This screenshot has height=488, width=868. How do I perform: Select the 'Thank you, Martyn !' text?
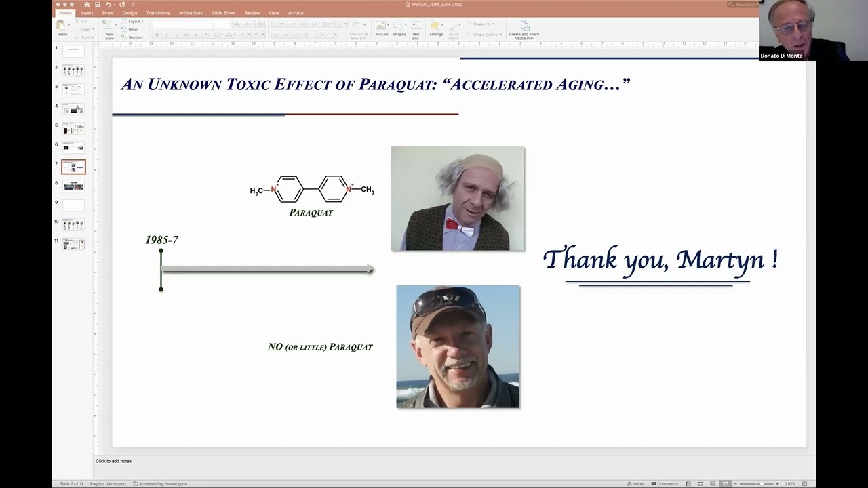point(660,260)
